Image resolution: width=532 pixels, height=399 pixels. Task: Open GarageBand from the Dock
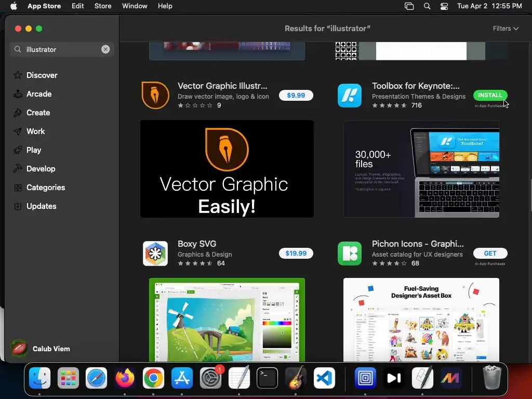coord(296,378)
